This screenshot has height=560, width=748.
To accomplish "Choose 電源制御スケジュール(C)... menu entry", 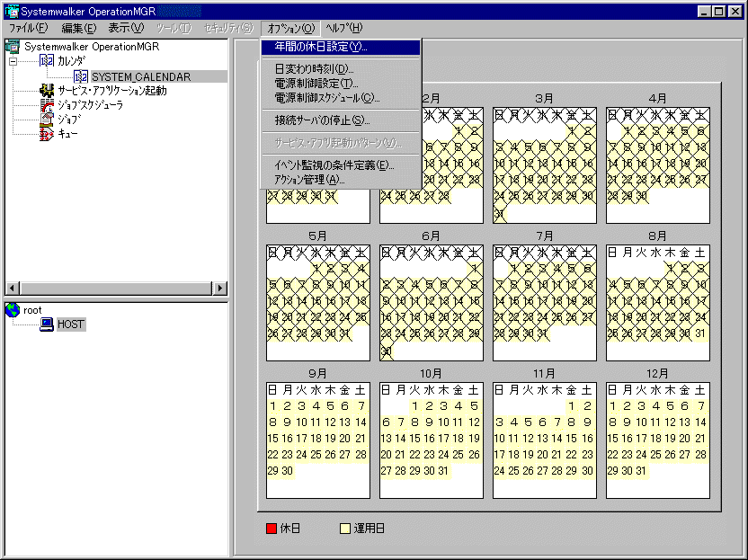I will (341, 98).
